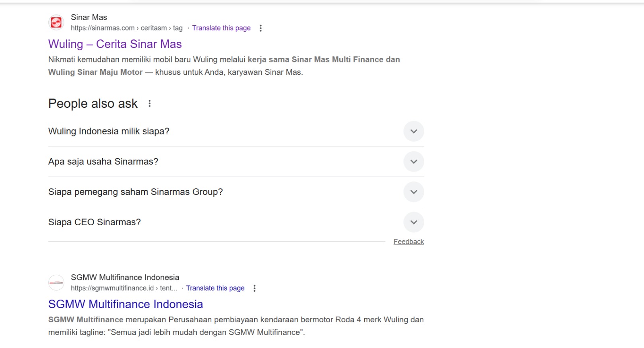Image resolution: width=644 pixels, height=348 pixels.
Task: Click Sinar Mas snippet about 'Nikmati kemudahan'
Action: [x=224, y=66]
